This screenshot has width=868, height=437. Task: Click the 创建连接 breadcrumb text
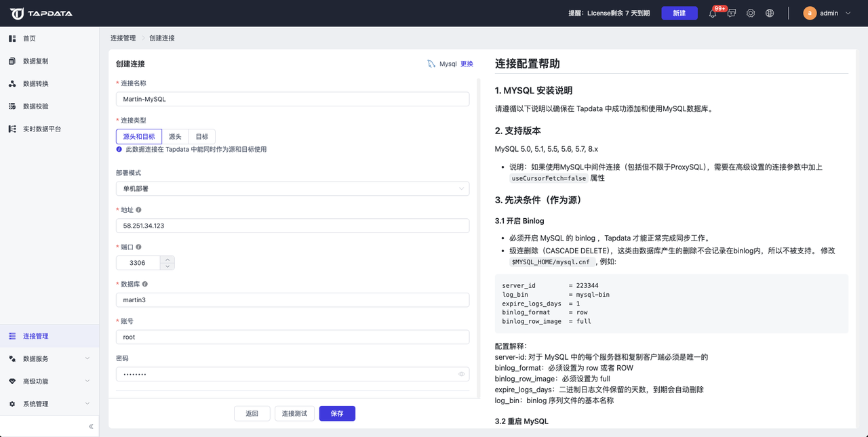tap(162, 38)
